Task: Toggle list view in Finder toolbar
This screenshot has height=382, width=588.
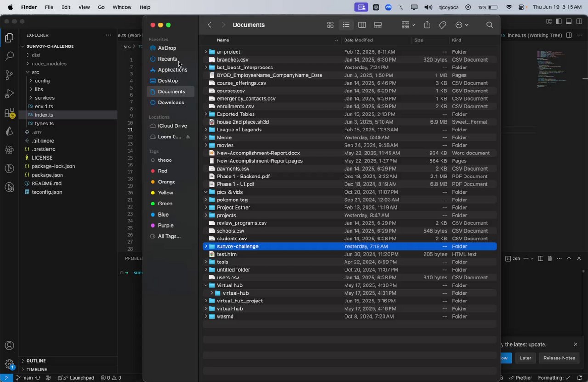Action: 346,25
